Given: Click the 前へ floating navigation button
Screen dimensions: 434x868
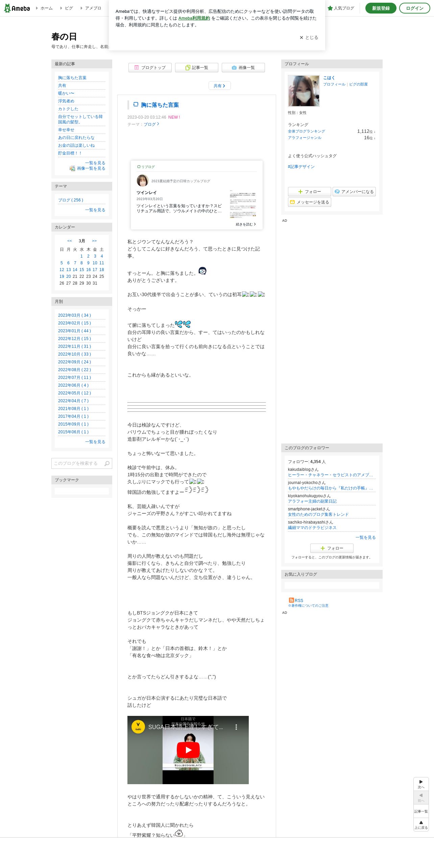Looking at the screenshot, I should 421,798.
